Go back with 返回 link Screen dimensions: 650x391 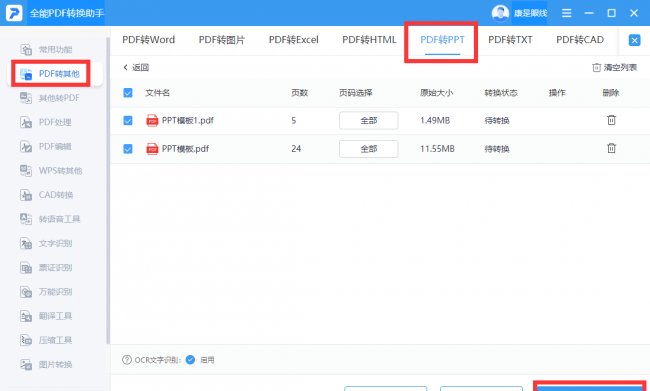(x=136, y=68)
